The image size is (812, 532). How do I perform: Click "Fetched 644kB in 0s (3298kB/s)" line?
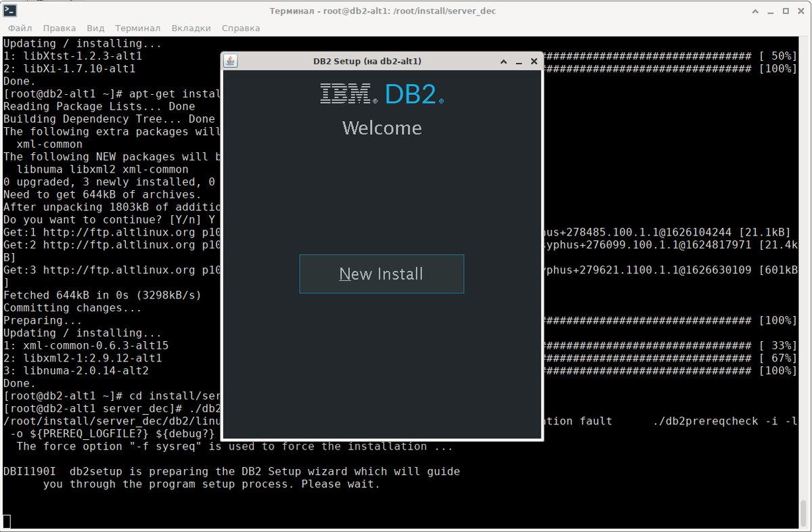click(x=102, y=295)
